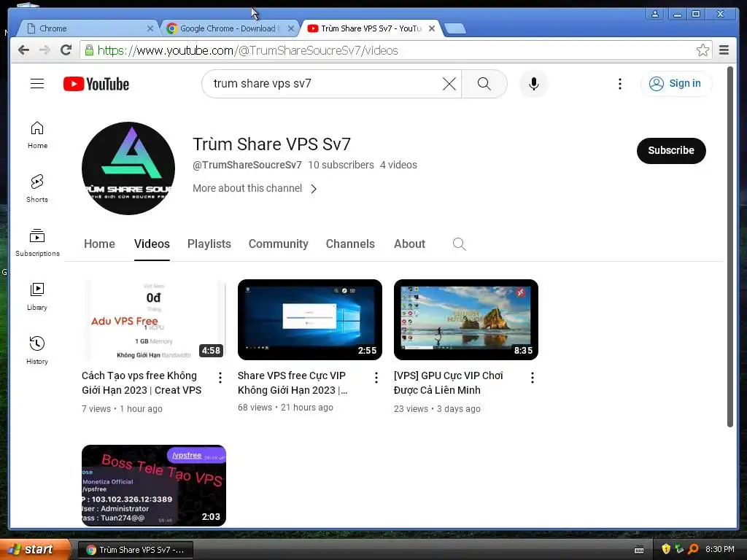Image resolution: width=747 pixels, height=560 pixels.
Task: Open options menu for 'Share VPS free Cực VIP' video
Action: click(376, 378)
